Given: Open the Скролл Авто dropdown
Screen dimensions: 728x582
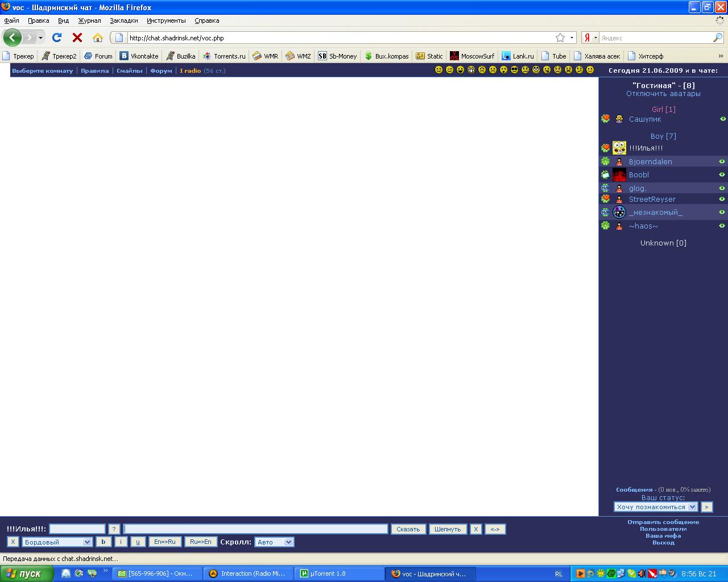Looking at the screenshot, I should (x=274, y=542).
